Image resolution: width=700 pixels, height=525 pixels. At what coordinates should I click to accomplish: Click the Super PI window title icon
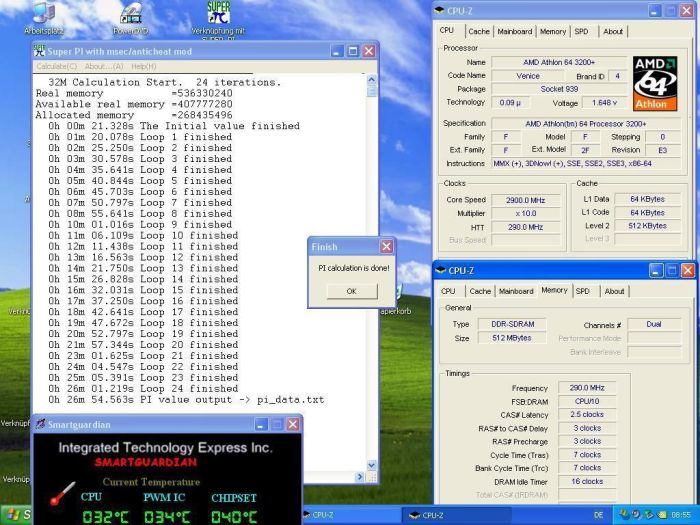40,51
